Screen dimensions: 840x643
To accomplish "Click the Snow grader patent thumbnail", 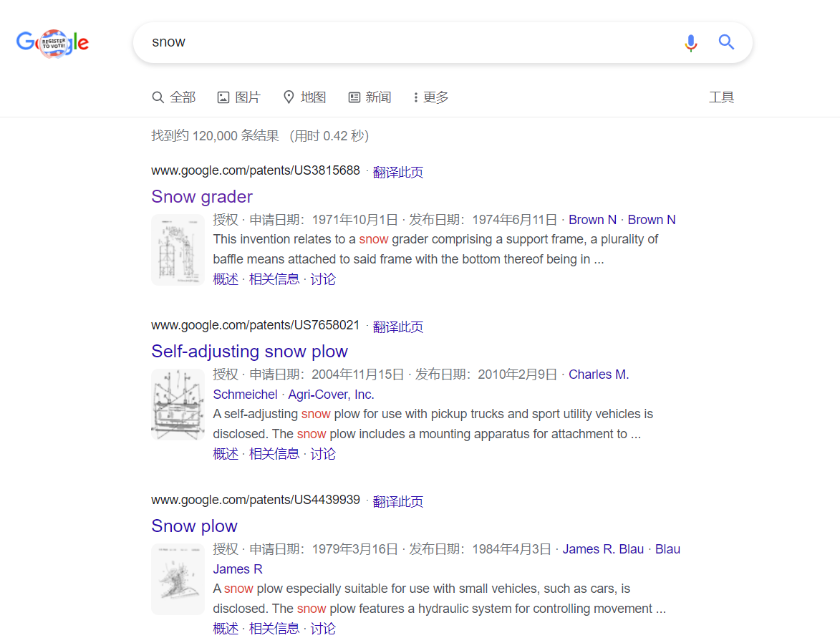I will (x=178, y=250).
